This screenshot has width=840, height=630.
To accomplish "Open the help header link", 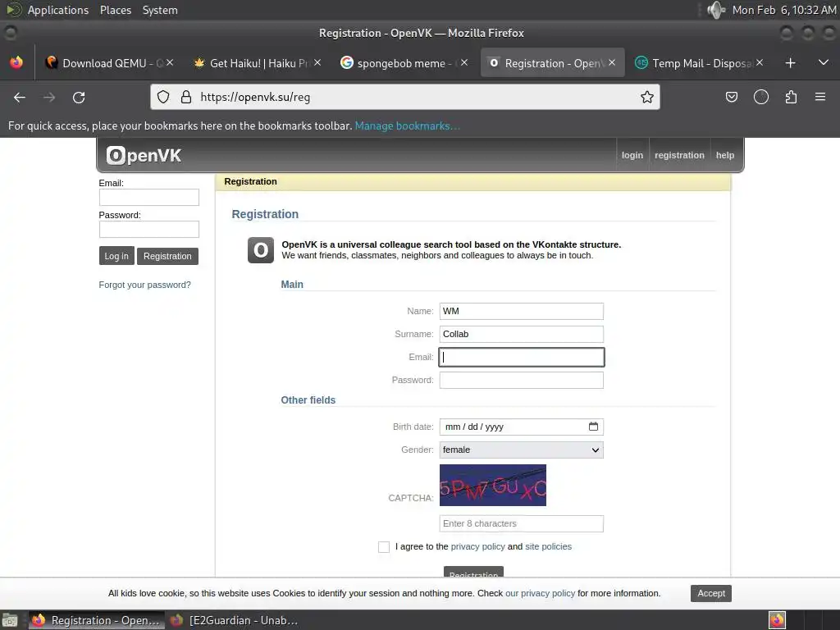I will point(725,155).
